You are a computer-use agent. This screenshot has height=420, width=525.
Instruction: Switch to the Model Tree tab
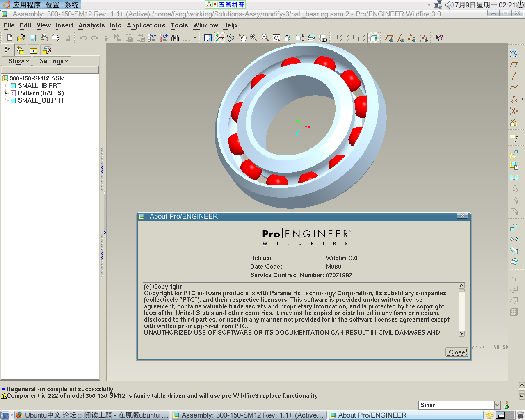tap(7, 50)
